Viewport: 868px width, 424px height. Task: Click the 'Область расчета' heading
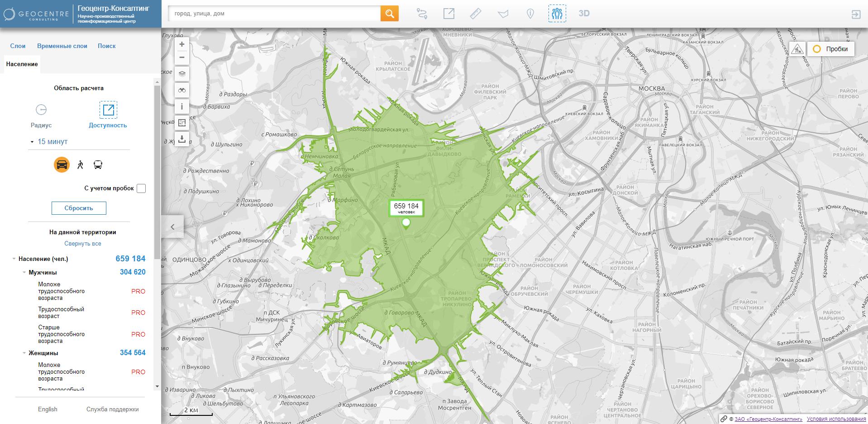[79, 88]
